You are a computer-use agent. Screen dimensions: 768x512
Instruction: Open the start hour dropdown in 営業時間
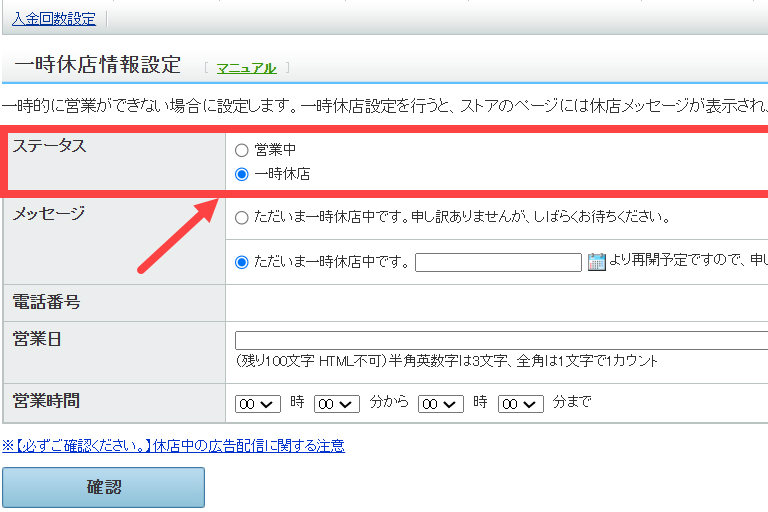click(258, 404)
